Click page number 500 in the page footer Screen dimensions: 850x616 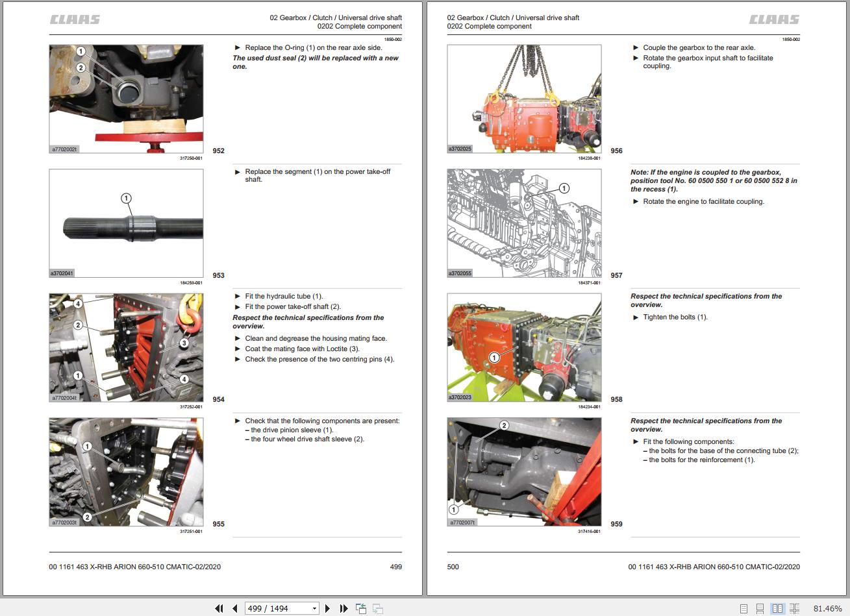click(x=453, y=567)
